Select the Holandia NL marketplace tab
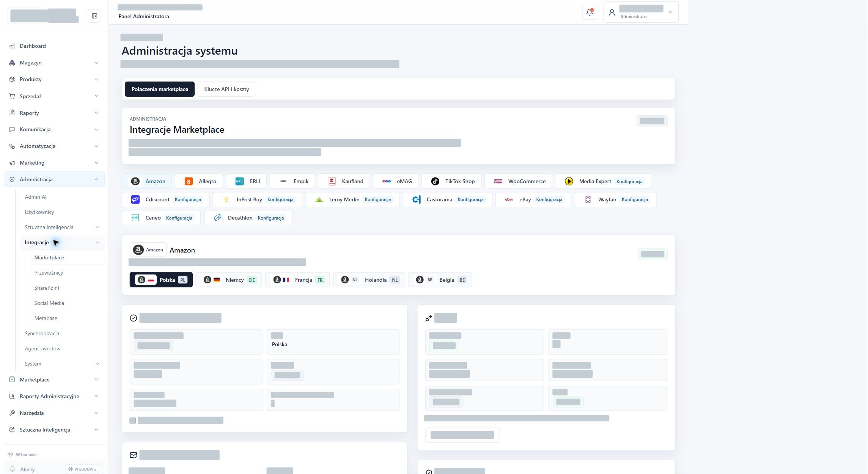Image resolution: width=868 pixels, height=474 pixels. click(369, 280)
